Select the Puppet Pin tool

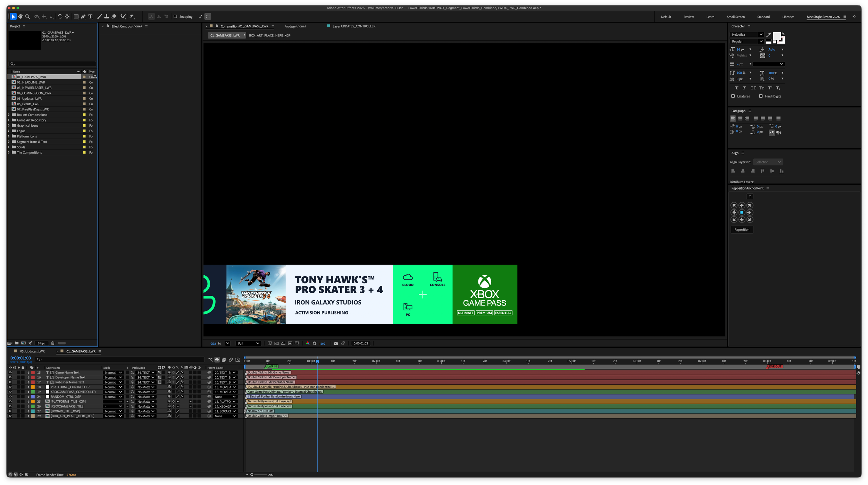[132, 16]
